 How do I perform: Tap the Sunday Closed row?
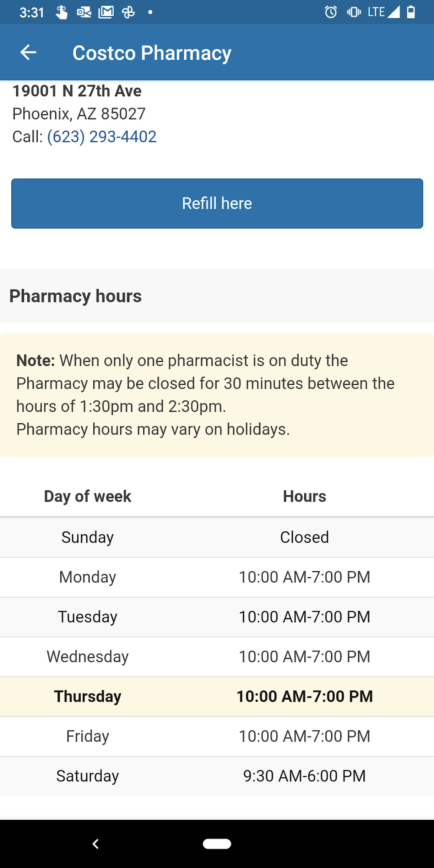coord(217,537)
